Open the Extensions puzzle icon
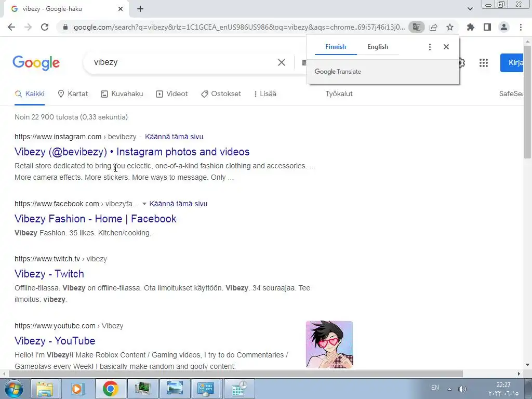 [470, 27]
